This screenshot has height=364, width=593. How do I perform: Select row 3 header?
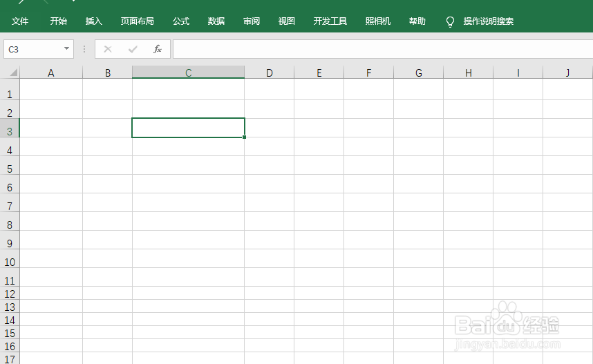coord(10,128)
